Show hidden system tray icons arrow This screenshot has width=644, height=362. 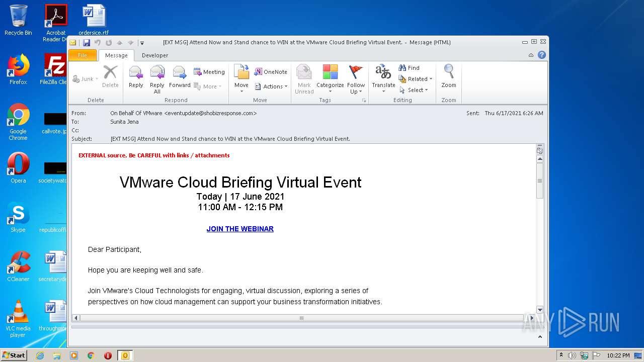click(561, 355)
